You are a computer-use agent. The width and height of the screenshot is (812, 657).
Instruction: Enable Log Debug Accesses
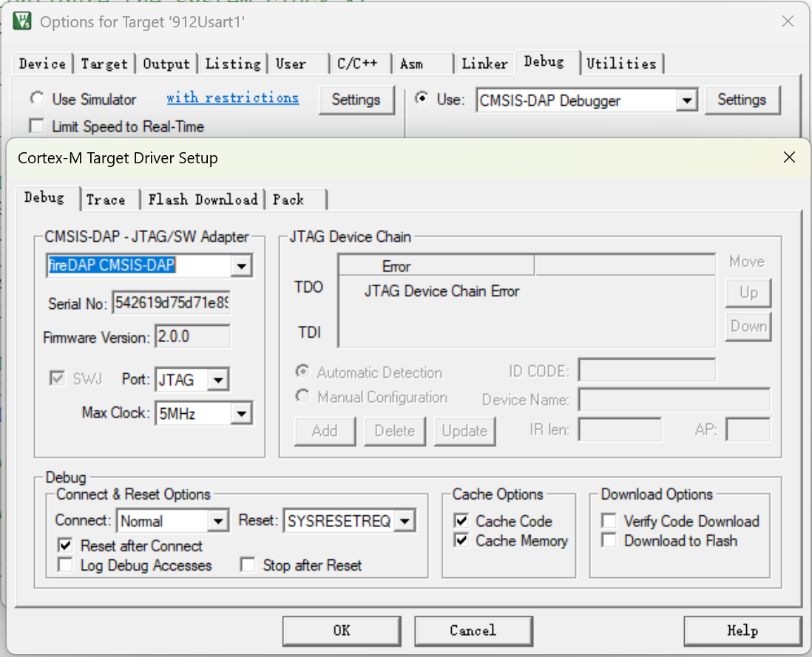click(65, 565)
